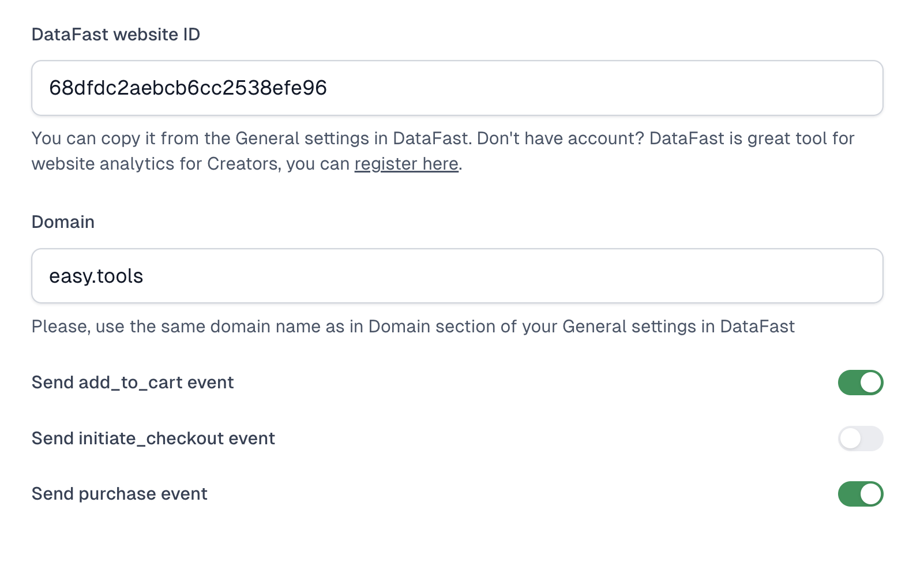Disable the Send add_to_cart event toggle
The image size is (924, 562).
pyautogui.click(x=860, y=383)
